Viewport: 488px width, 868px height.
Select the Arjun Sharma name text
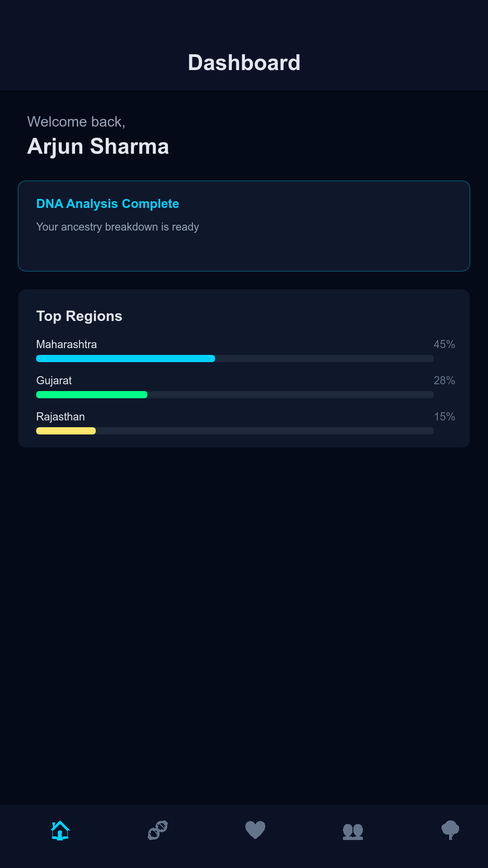tap(98, 146)
